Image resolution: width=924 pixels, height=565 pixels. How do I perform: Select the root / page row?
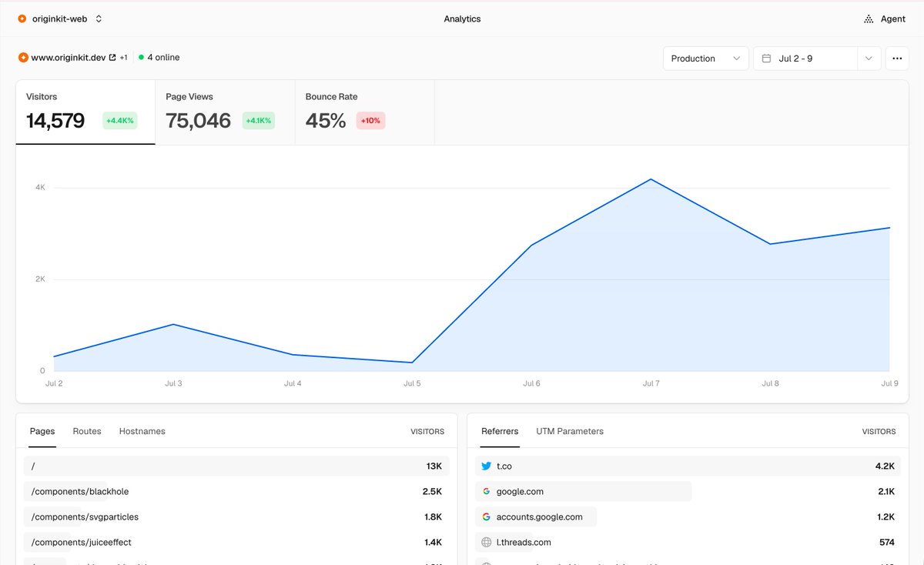(x=236, y=466)
